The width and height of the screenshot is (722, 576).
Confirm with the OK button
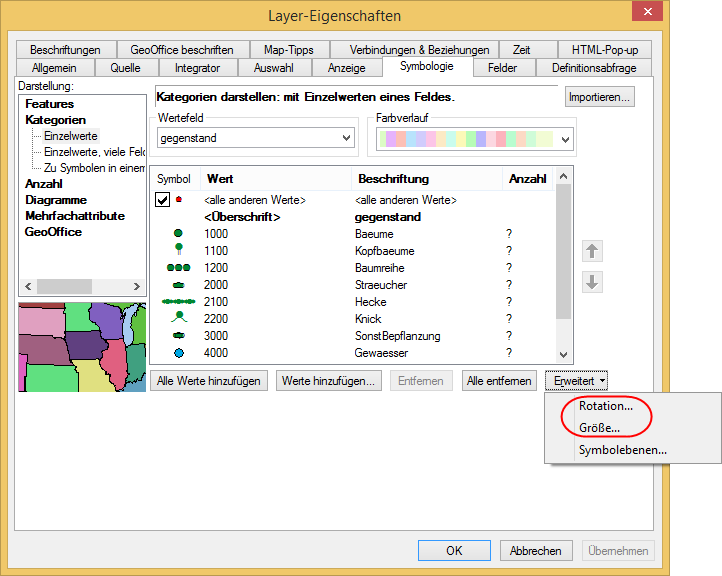click(x=454, y=551)
